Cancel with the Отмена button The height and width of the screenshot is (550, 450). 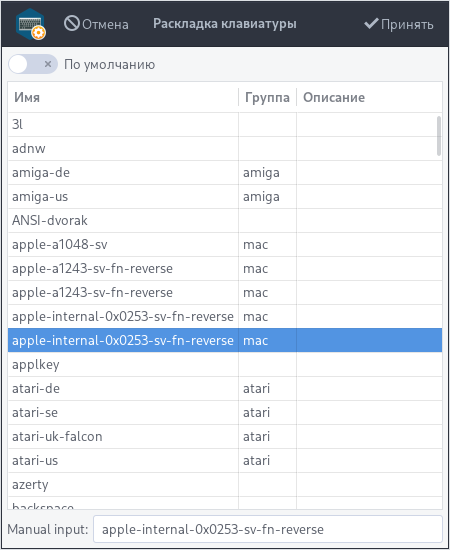[96, 24]
